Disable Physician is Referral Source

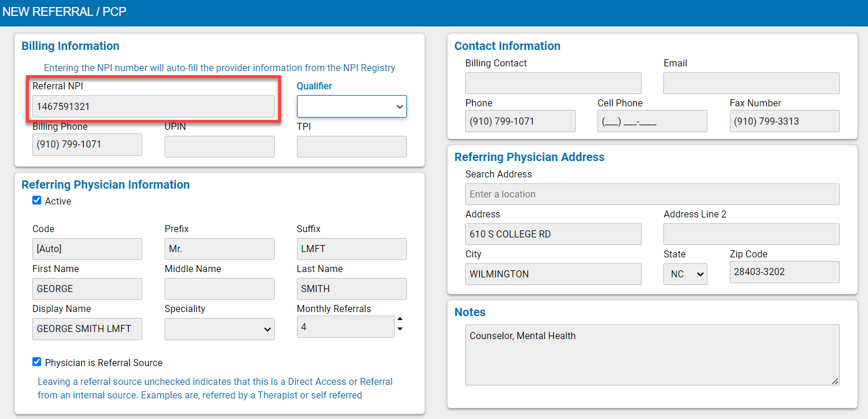click(36, 362)
